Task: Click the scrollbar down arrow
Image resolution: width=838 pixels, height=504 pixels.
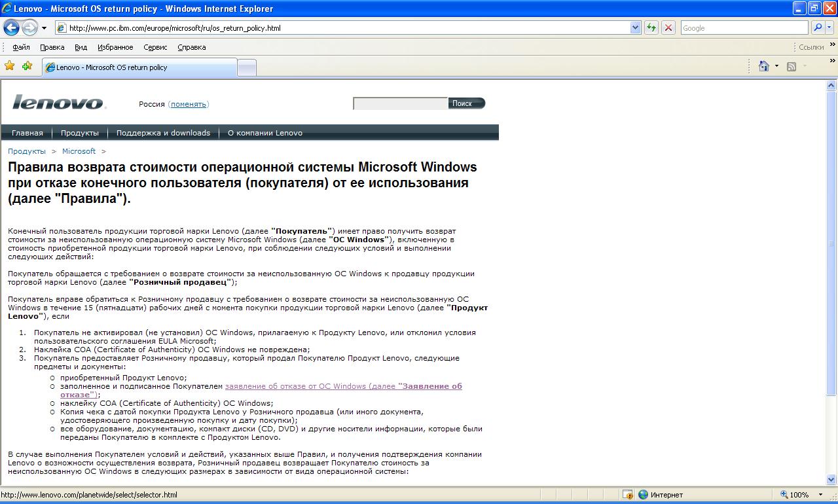Action: pos(831,479)
